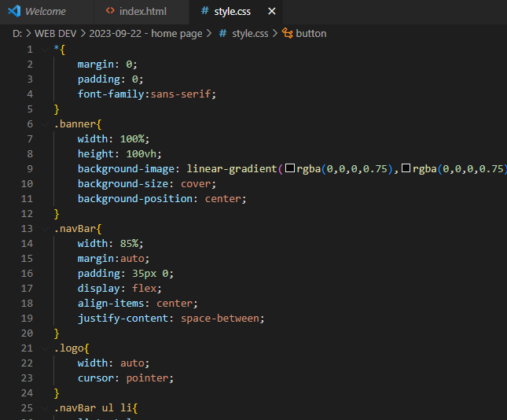Viewport: 507px width, 420px height.
Task: Click the 'linear-gradient' function text
Action: (232, 169)
